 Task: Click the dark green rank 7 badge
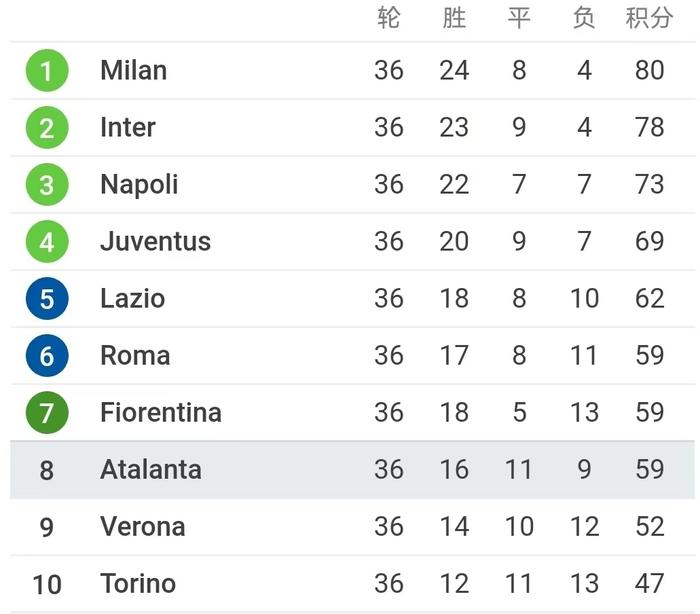click(x=47, y=413)
